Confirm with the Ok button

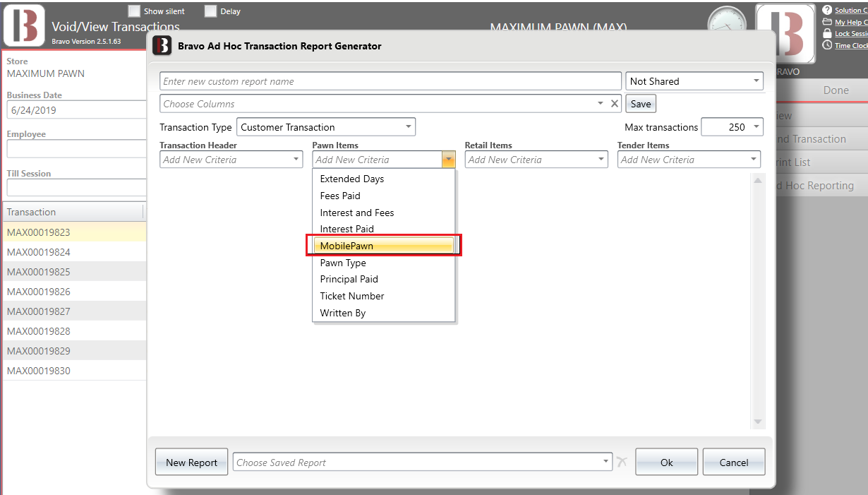(667, 463)
